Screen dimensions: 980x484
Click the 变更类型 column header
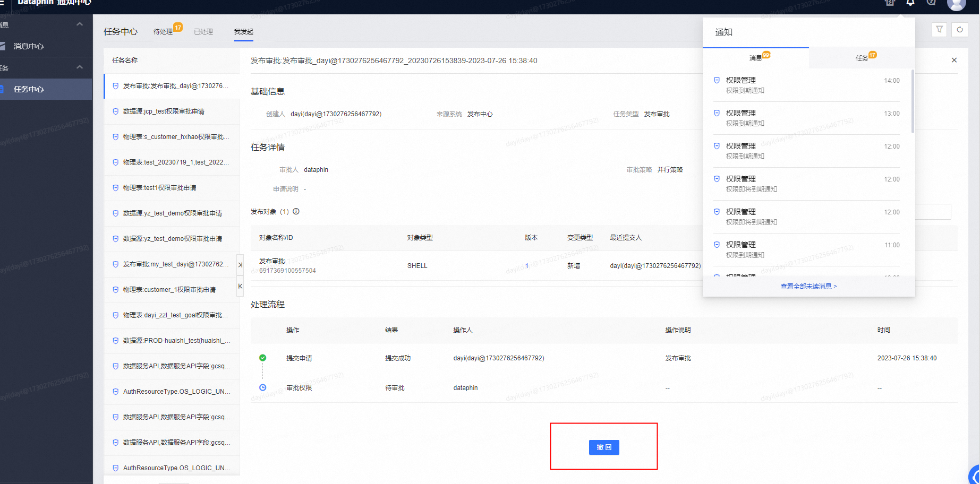pyautogui.click(x=580, y=238)
